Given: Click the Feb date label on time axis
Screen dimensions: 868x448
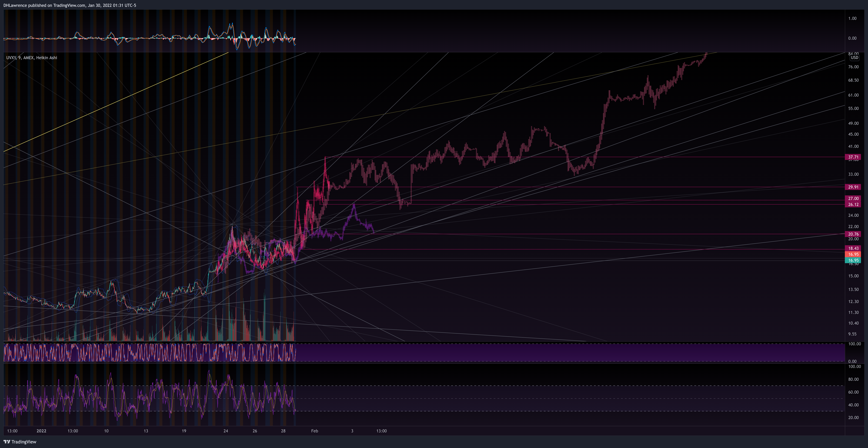Looking at the screenshot, I should 314,431.
